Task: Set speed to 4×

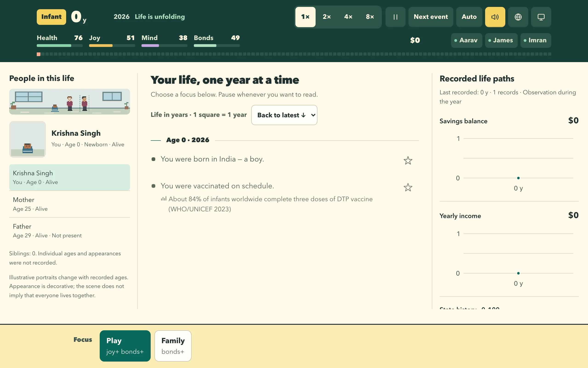Action: click(x=348, y=17)
